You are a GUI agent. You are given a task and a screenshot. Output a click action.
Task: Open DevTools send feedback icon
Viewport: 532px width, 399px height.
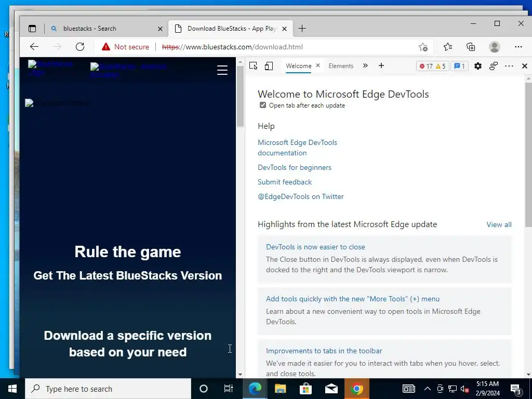tap(494, 66)
